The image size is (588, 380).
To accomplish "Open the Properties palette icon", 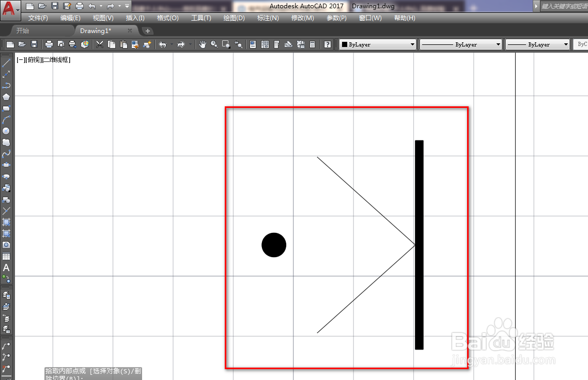I will [x=253, y=44].
